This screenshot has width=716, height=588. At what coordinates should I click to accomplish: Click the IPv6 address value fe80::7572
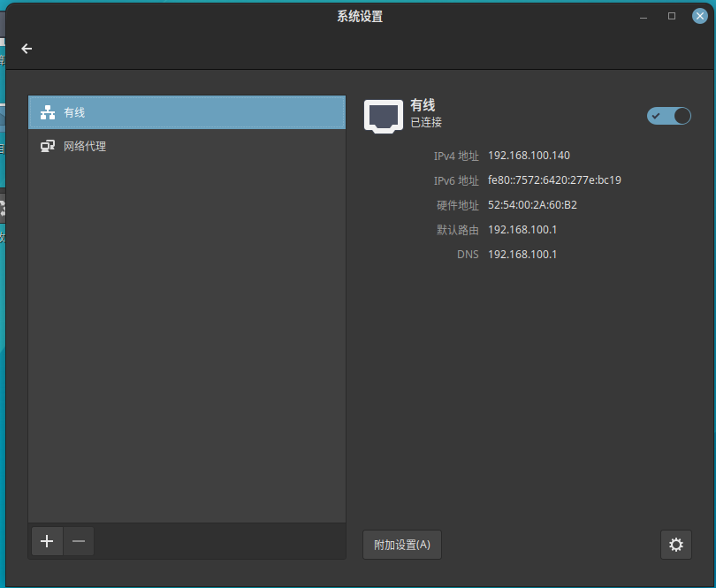(x=554, y=180)
